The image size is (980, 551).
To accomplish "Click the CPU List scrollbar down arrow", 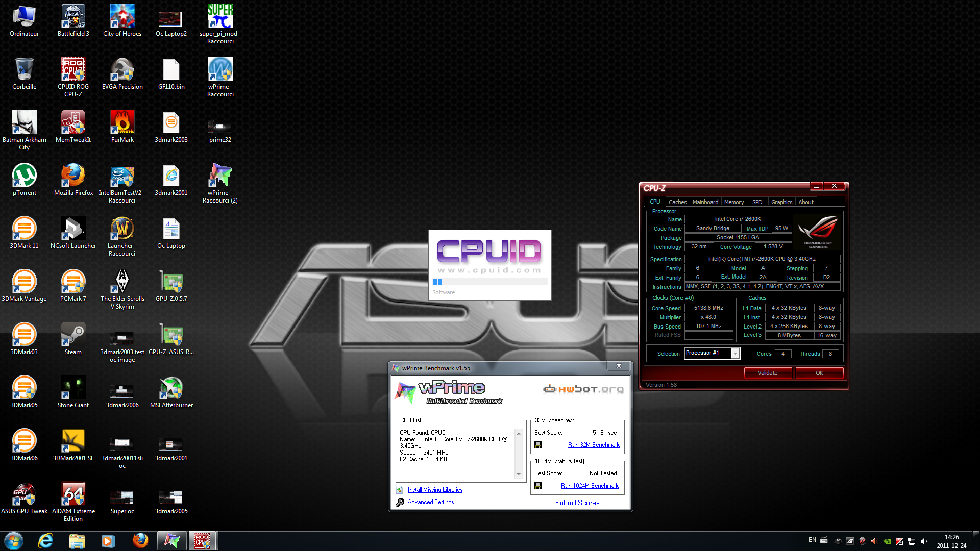I will [519, 474].
